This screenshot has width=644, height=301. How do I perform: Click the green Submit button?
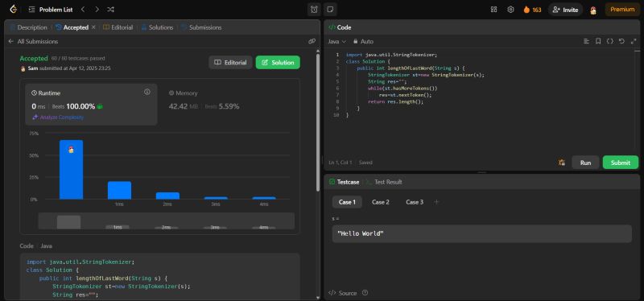[x=620, y=163]
